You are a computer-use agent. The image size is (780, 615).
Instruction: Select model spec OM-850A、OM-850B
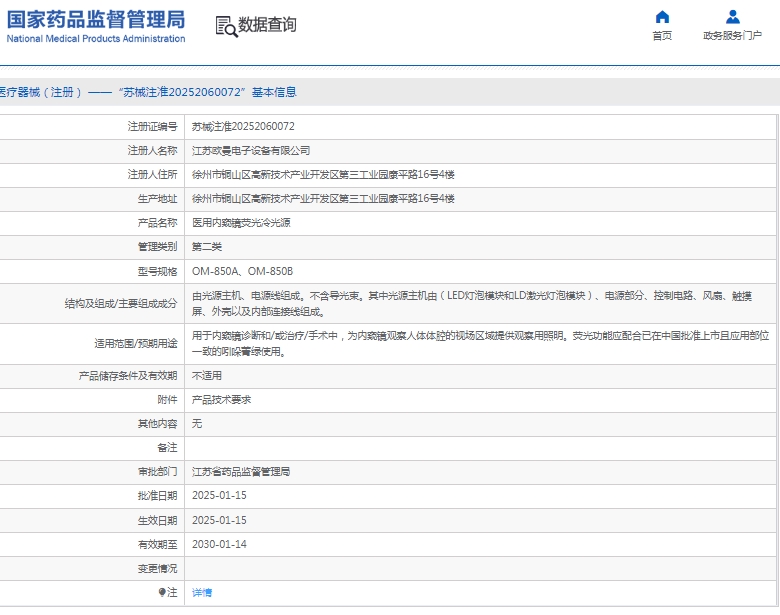tap(242, 271)
